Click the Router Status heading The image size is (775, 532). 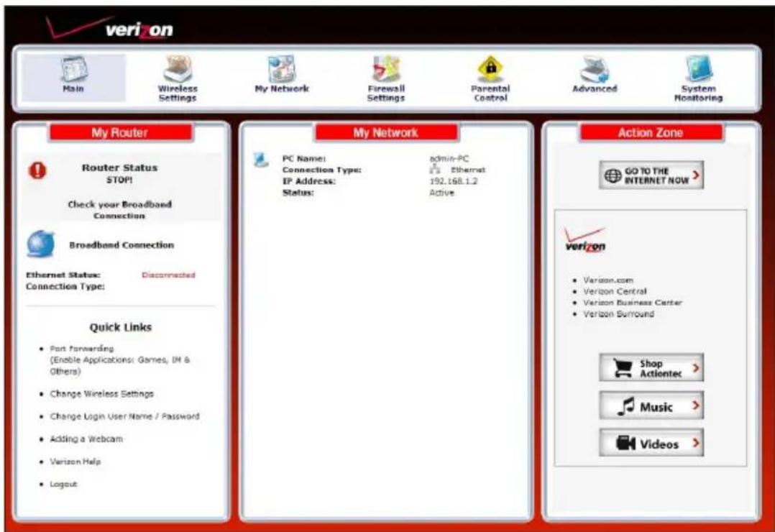coord(119,168)
